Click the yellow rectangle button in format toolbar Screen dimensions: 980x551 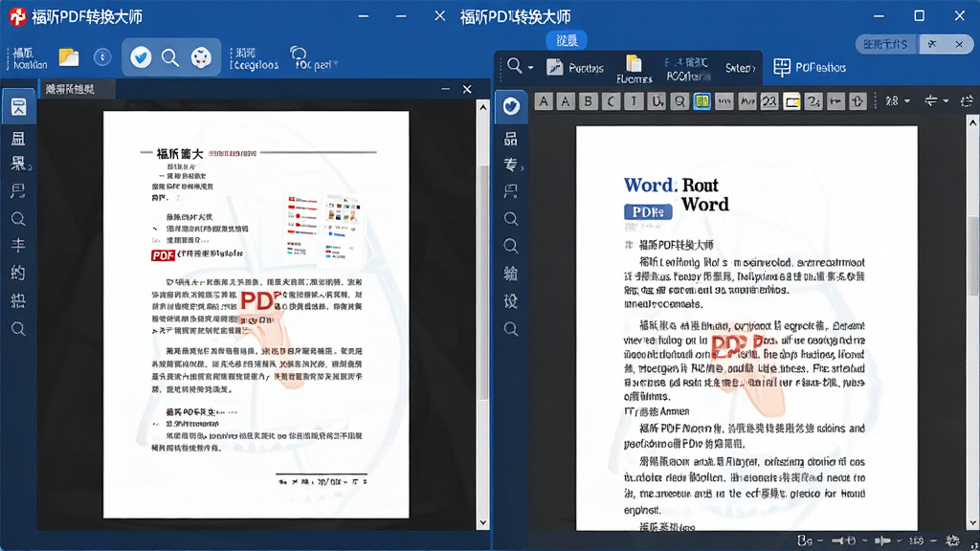(791, 101)
